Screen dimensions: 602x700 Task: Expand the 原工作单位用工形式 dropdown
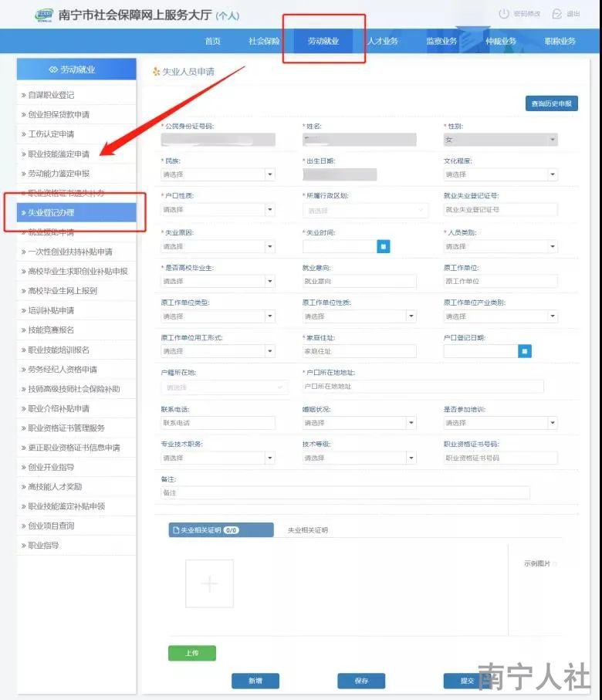tap(218, 351)
